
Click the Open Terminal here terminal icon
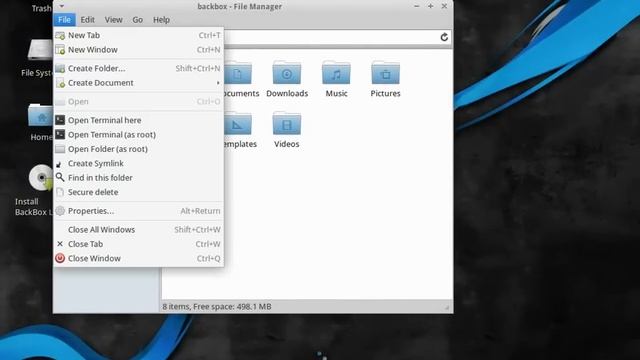point(60,120)
